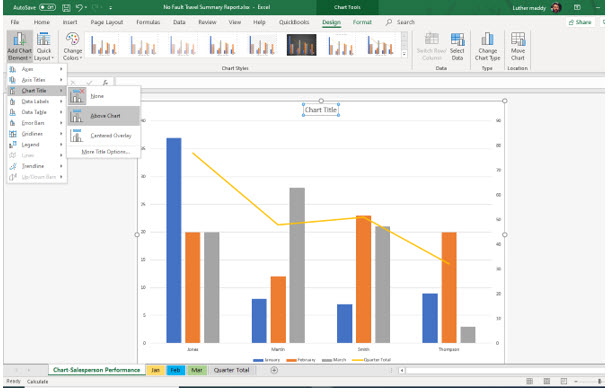Click the Chart Title text box
The image size is (608, 392).
(x=321, y=110)
